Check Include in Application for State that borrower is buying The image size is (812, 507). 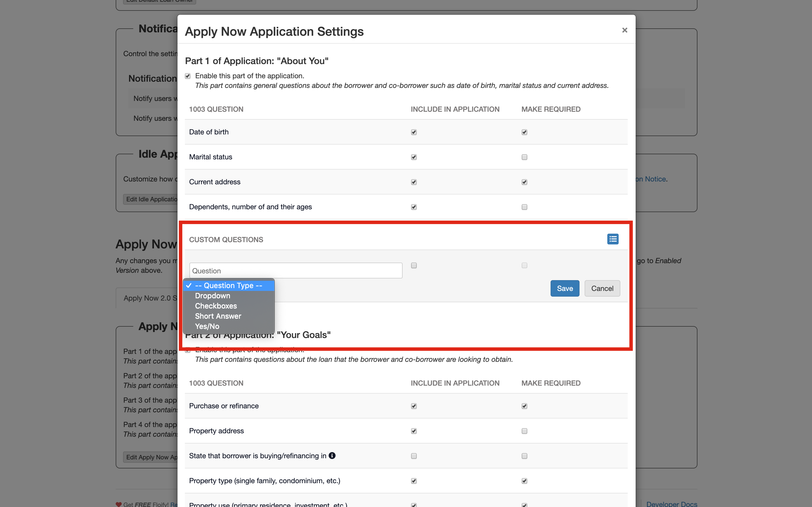413,456
